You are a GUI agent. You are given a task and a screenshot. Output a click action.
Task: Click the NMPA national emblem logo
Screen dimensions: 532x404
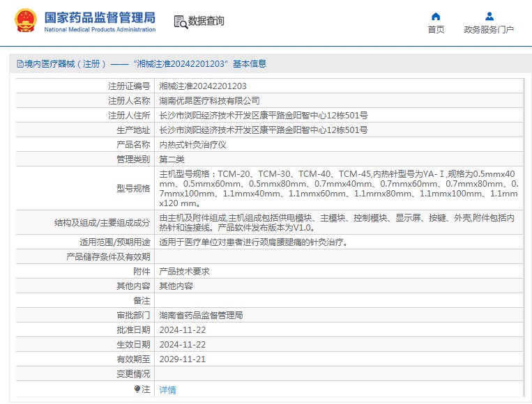pyautogui.click(x=26, y=21)
